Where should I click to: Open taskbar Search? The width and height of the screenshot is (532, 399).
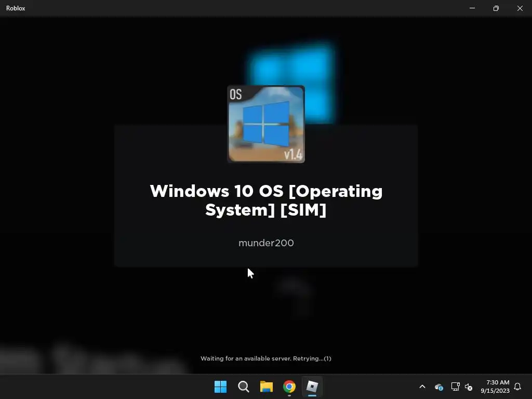[x=243, y=387]
